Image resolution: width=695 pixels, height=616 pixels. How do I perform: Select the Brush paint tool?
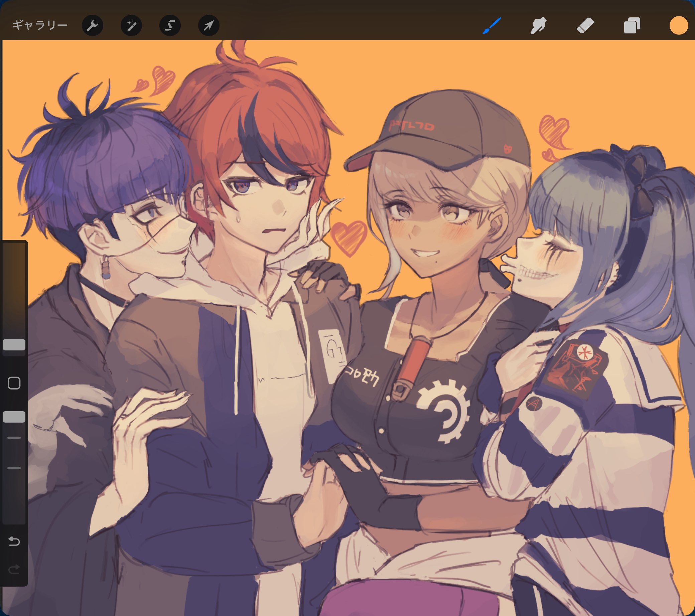[492, 25]
